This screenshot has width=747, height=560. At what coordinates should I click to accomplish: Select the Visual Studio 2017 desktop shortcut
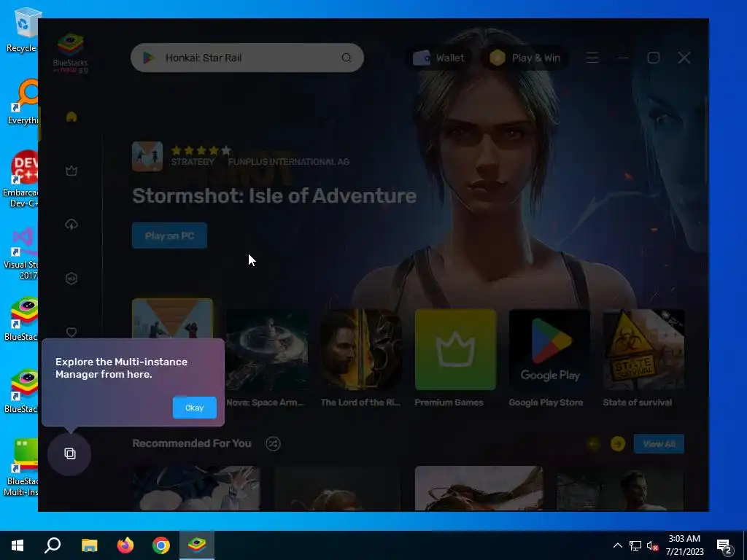21,254
